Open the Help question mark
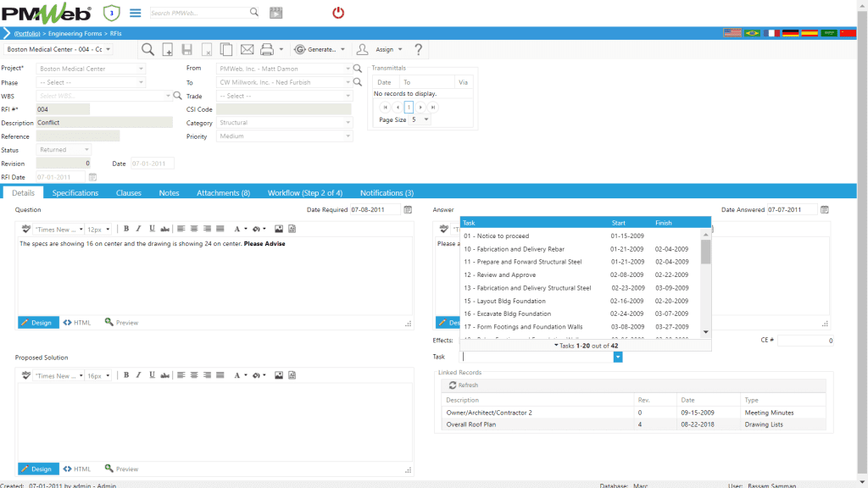 click(x=419, y=49)
